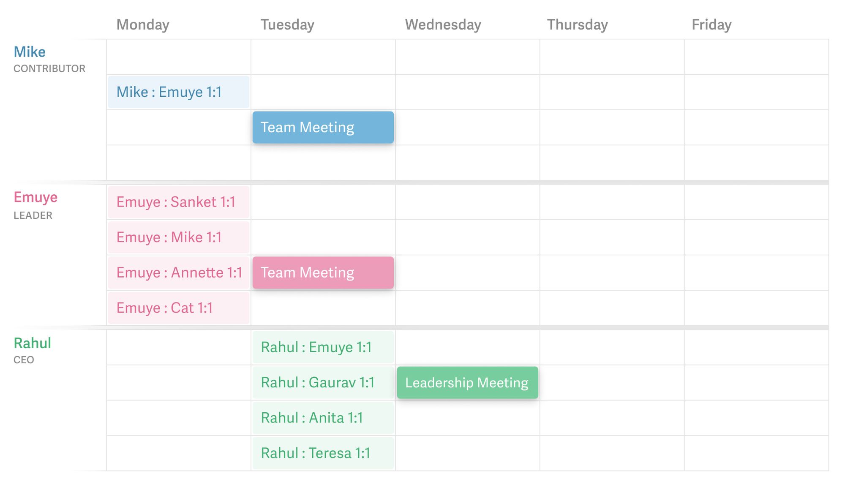Select the Rahul : Gaurav 1:1 meeting
The width and height of the screenshot is (845, 504).
click(x=323, y=382)
